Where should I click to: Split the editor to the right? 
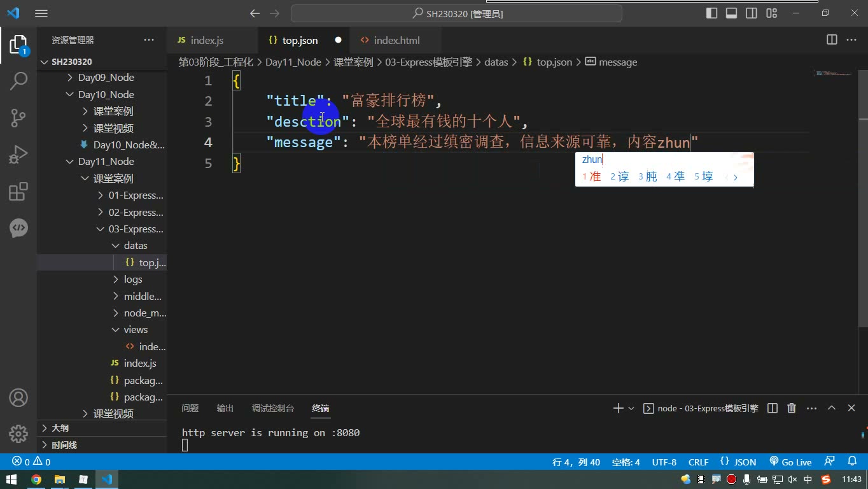coord(831,40)
